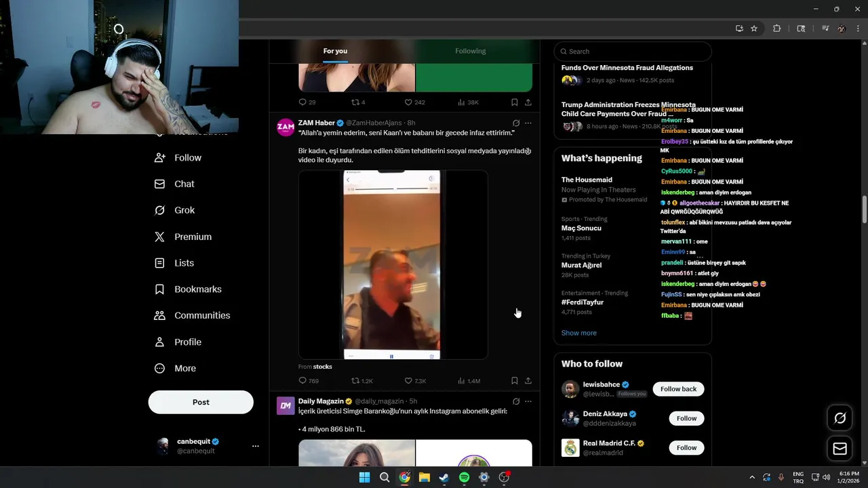
Task: Open the 6:16 PM clock
Action: click(849, 477)
